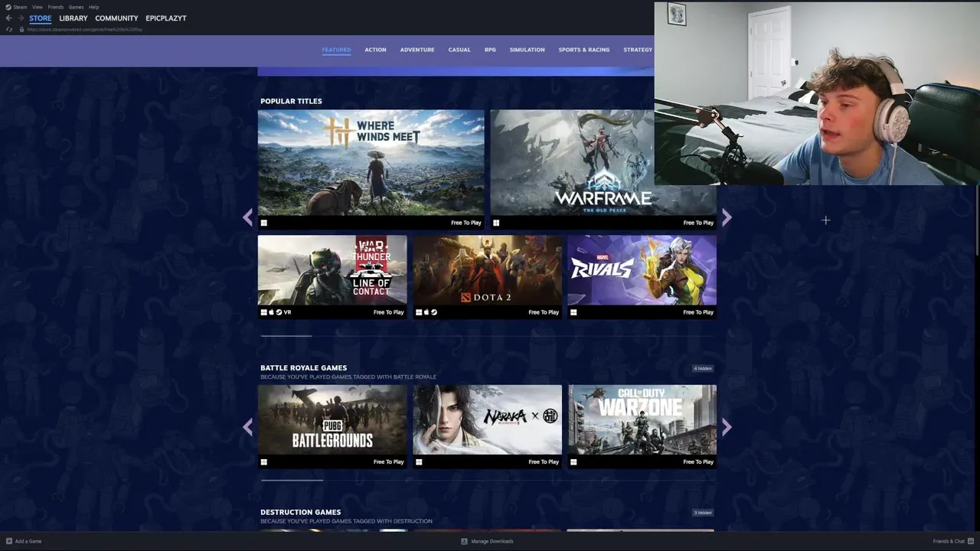980x551 pixels.
Task: Select the ACTION genre tab
Action: point(375,50)
